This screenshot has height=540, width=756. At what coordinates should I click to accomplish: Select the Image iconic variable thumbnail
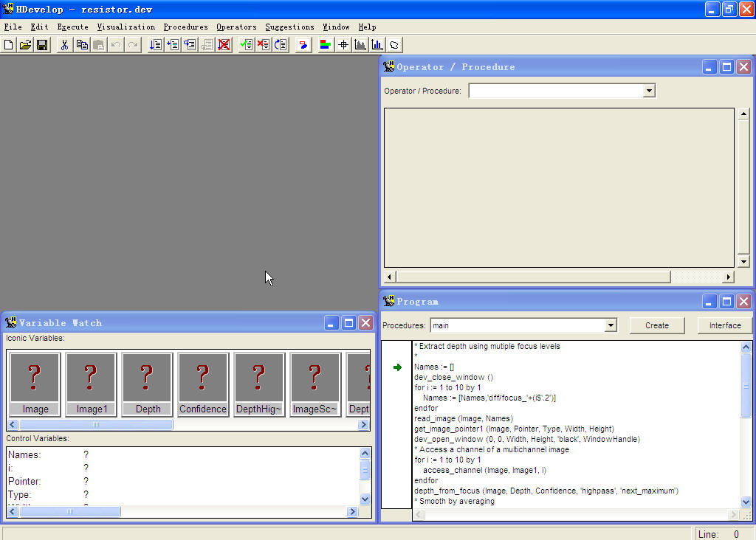coord(35,384)
